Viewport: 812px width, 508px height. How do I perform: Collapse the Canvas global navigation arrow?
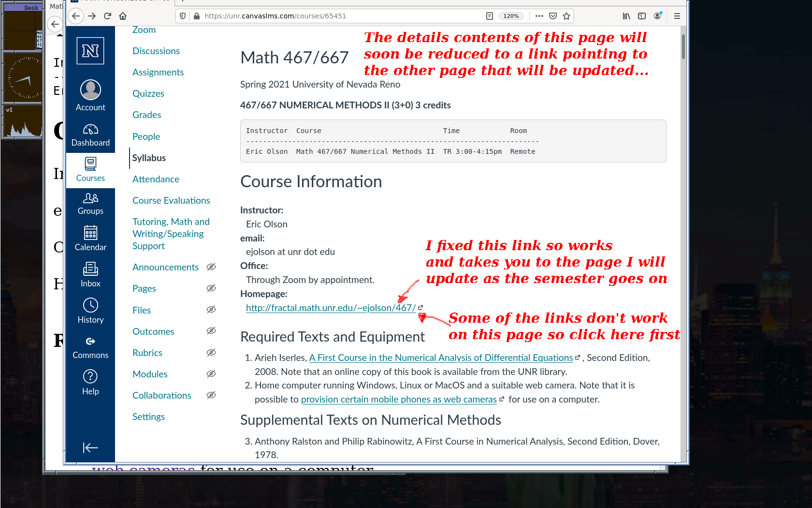[x=90, y=448]
